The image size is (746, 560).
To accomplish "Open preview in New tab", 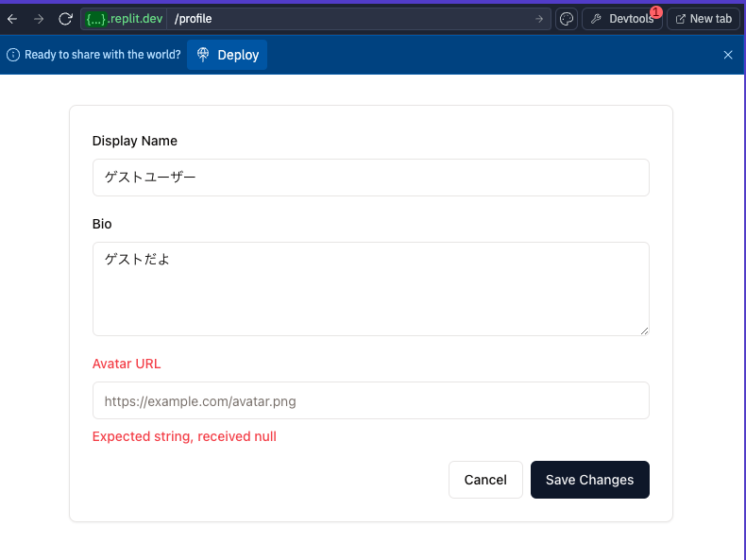I will click(704, 19).
